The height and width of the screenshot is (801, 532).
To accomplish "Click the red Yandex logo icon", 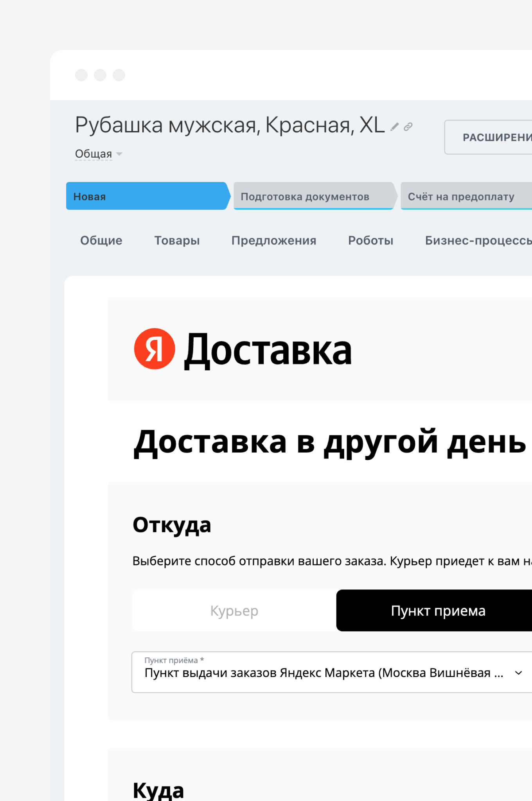I will (x=154, y=349).
